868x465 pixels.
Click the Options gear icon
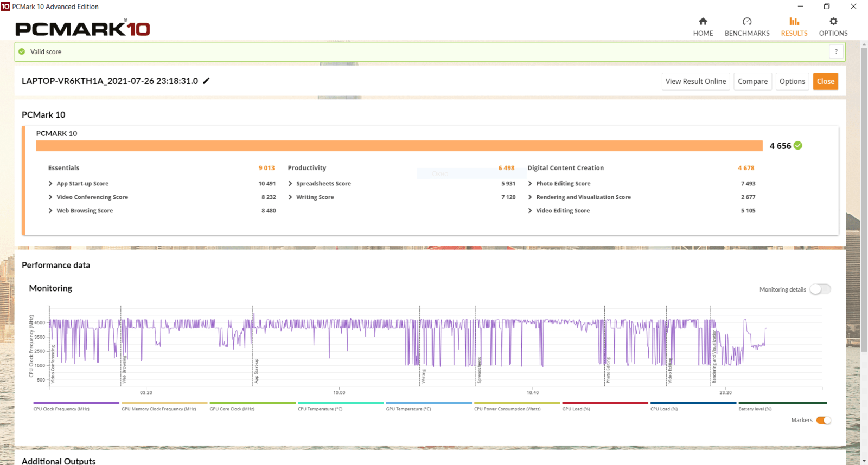click(x=833, y=21)
